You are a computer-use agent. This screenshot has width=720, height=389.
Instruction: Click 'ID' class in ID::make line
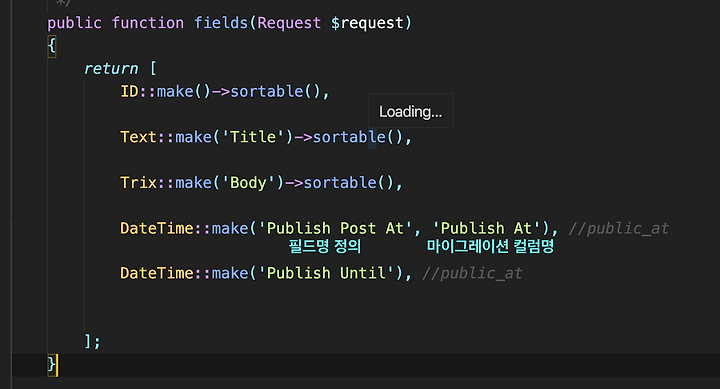click(129, 91)
